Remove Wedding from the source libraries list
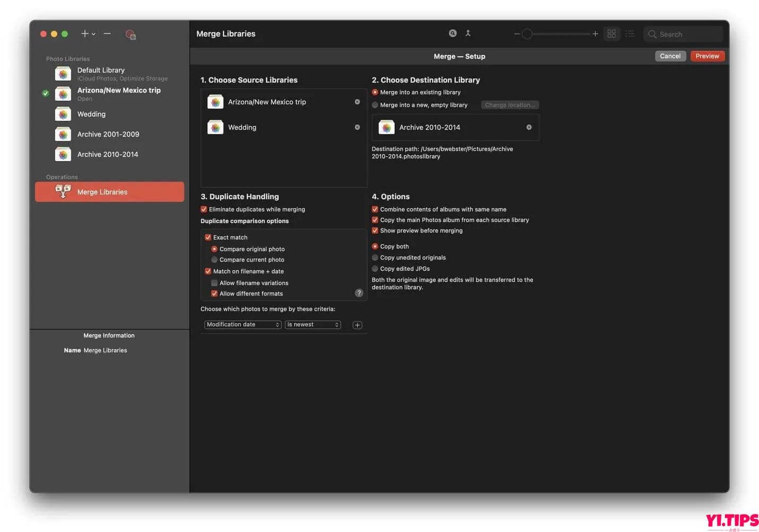The image size is (759, 532). pos(357,127)
